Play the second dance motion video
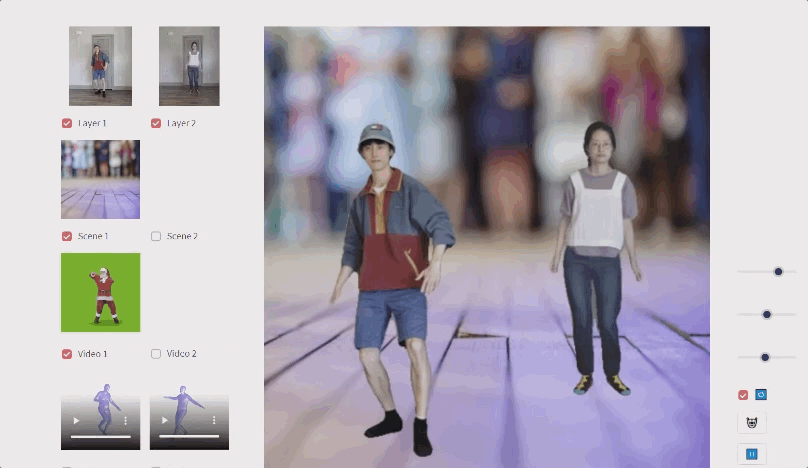Image resolution: width=808 pixels, height=468 pixels. click(165, 421)
